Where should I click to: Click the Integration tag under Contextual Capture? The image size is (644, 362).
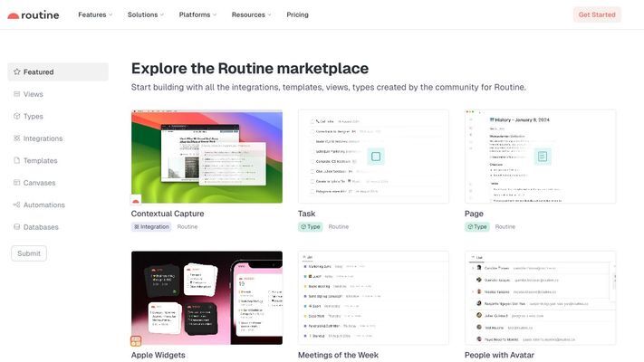(151, 226)
